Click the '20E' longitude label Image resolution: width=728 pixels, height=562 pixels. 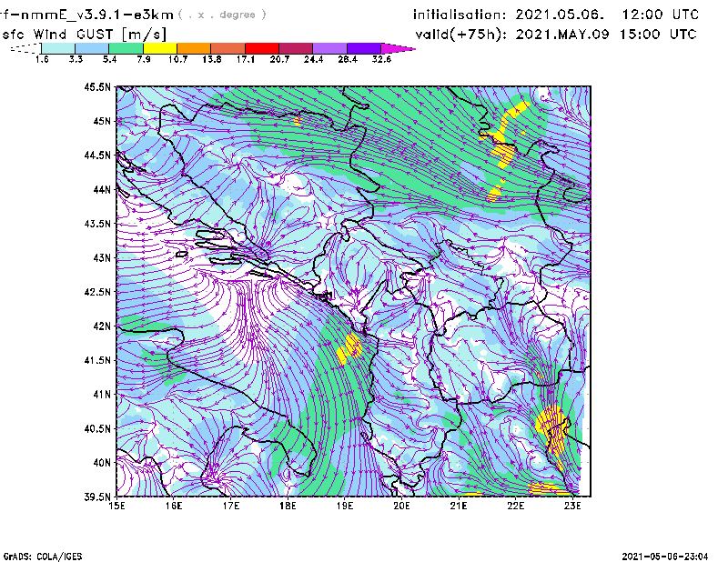coord(401,506)
